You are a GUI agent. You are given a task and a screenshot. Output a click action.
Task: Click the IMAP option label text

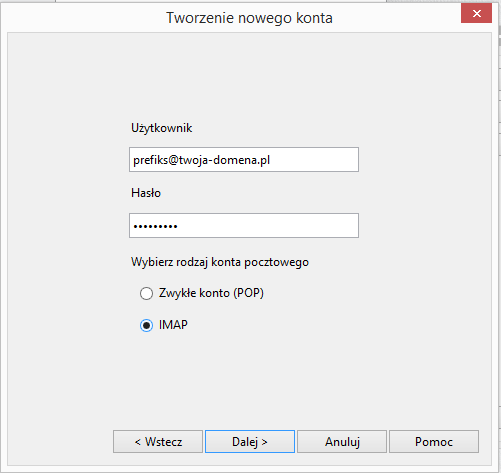[173, 325]
